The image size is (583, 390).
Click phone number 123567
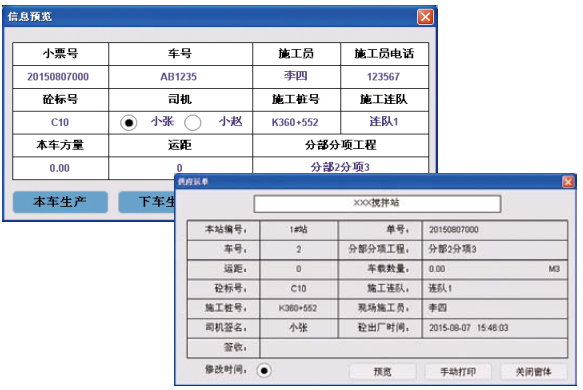click(383, 77)
